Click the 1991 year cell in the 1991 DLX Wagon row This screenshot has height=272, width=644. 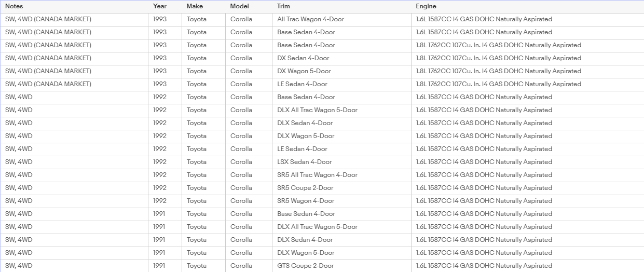click(x=165, y=253)
